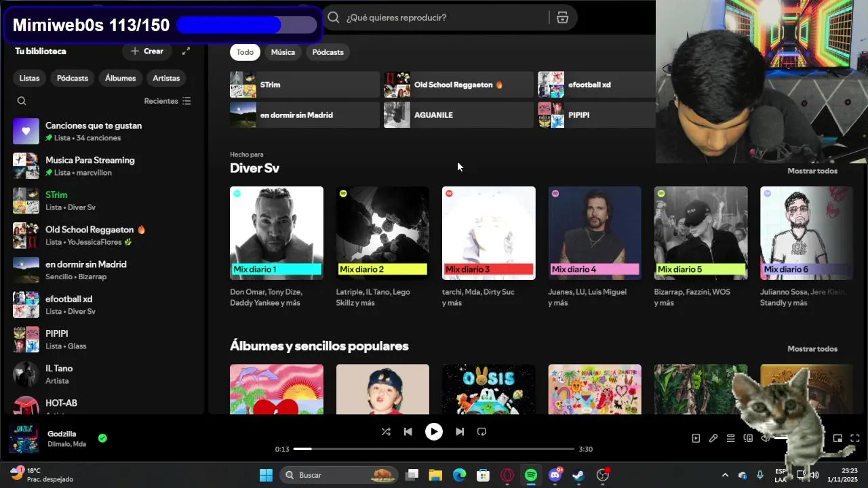The height and width of the screenshot is (488, 868).
Task: Open IL Tano artist in library
Action: pyautogui.click(x=105, y=374)
